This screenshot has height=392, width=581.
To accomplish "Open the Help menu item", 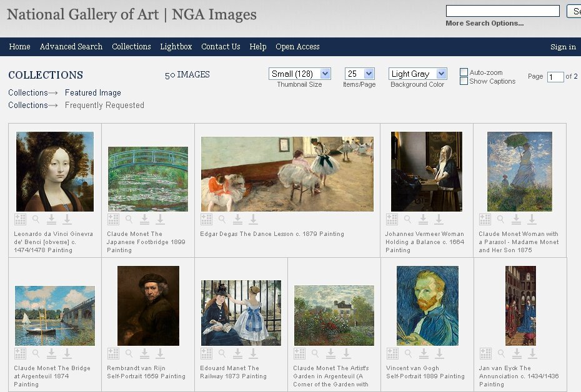I will coord(258,47).
